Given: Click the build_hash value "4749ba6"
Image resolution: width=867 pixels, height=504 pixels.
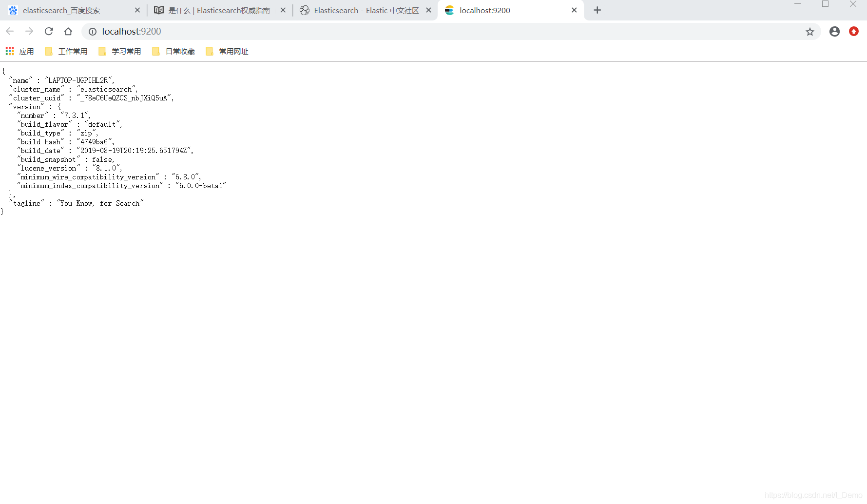Looking at the screenshot, I should coord(94,142).
